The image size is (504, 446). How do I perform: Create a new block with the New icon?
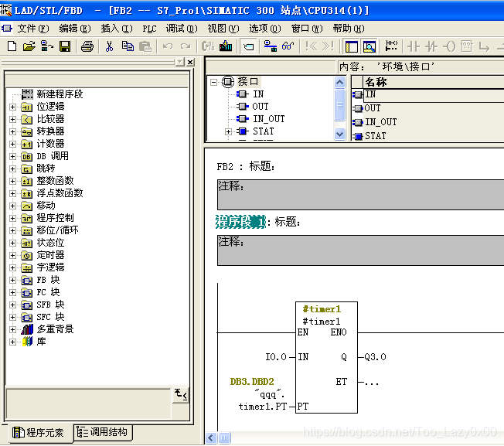[12, 46]
